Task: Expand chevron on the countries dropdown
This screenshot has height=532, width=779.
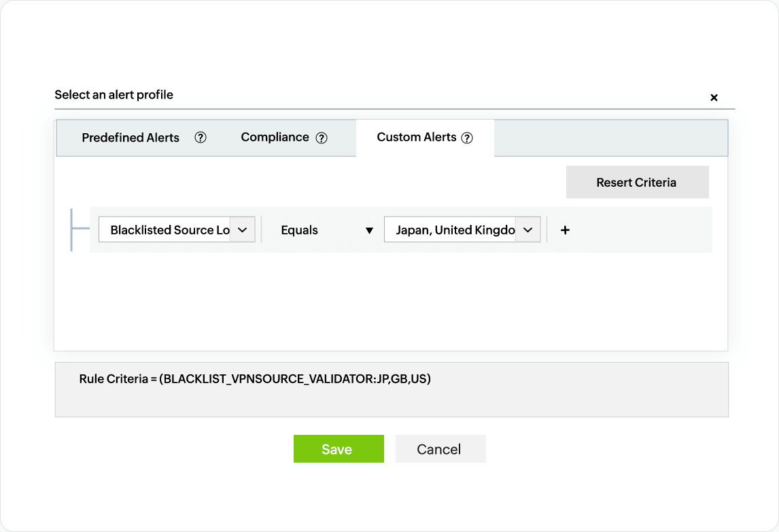Action: (x=527, y=230)
